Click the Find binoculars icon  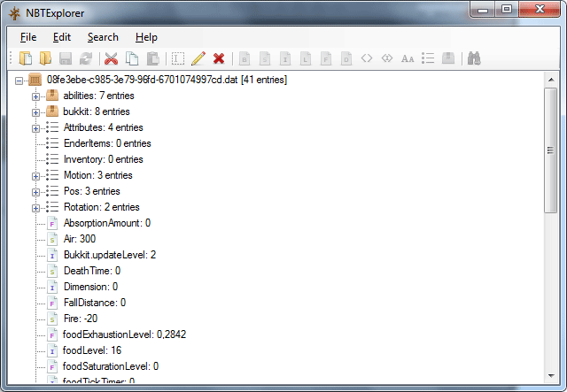tap(474, 58)
